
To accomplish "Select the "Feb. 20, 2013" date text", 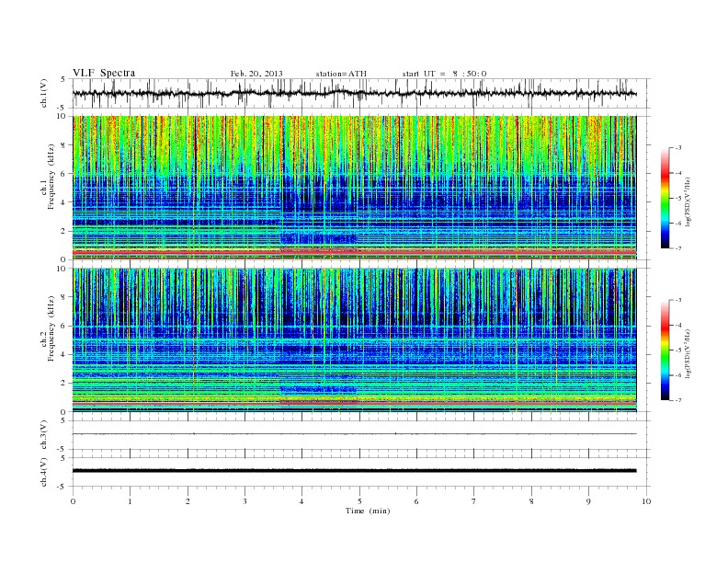I will [x=256, y=74].
